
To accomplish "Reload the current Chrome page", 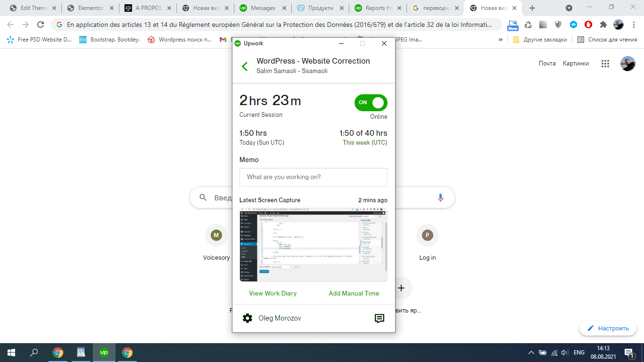I will point(41,25).
